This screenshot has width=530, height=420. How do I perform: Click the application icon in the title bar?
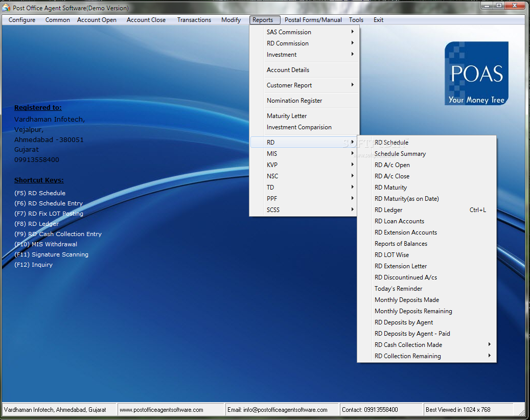click(x=6, y=8)
